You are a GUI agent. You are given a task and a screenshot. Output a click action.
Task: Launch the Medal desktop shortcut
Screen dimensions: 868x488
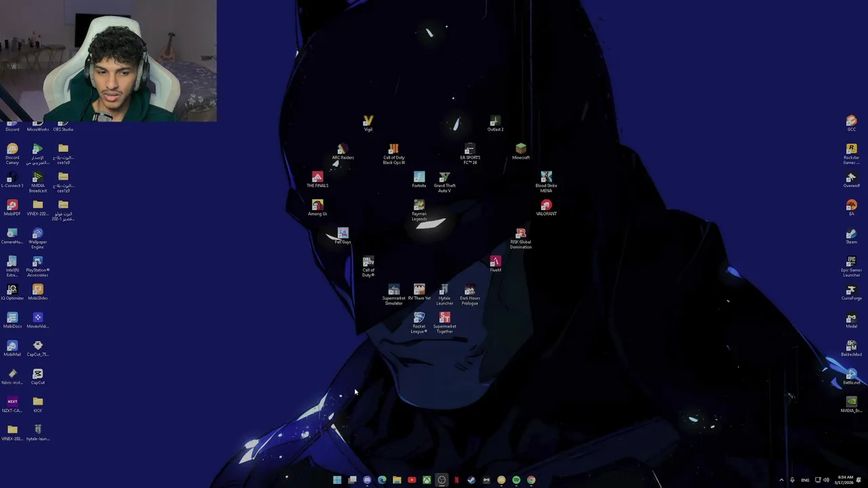click(851, 321)
